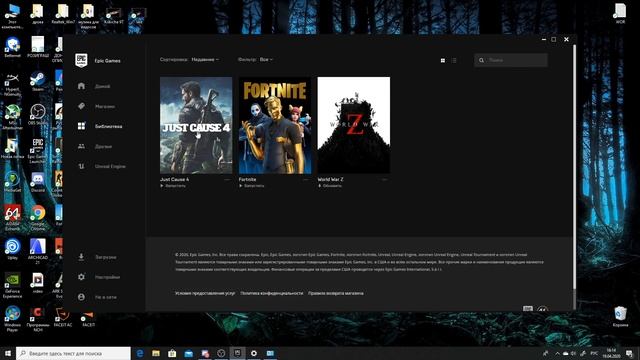
Task: Open Discord desktop shortcut
Action: 38,182
